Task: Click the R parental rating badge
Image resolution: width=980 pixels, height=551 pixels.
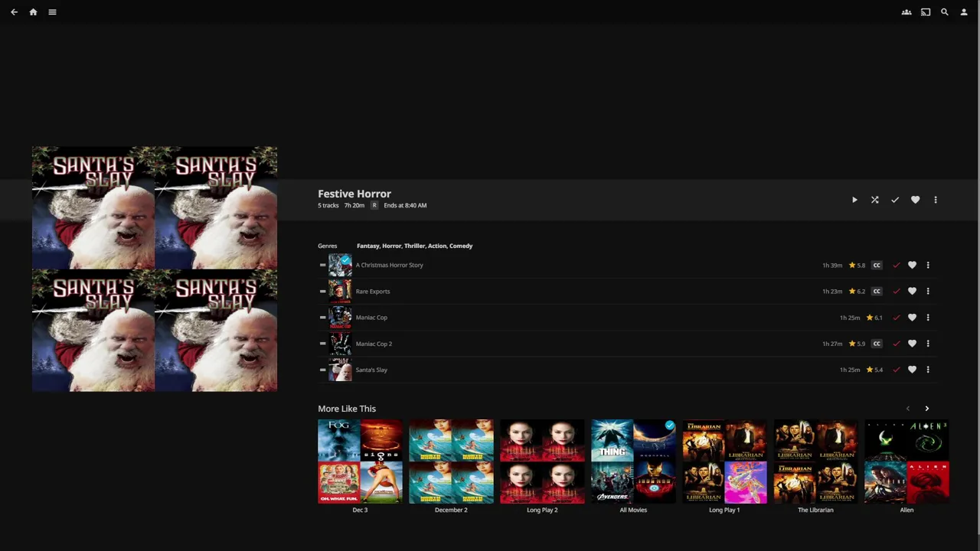Action: tap(374, 205)
